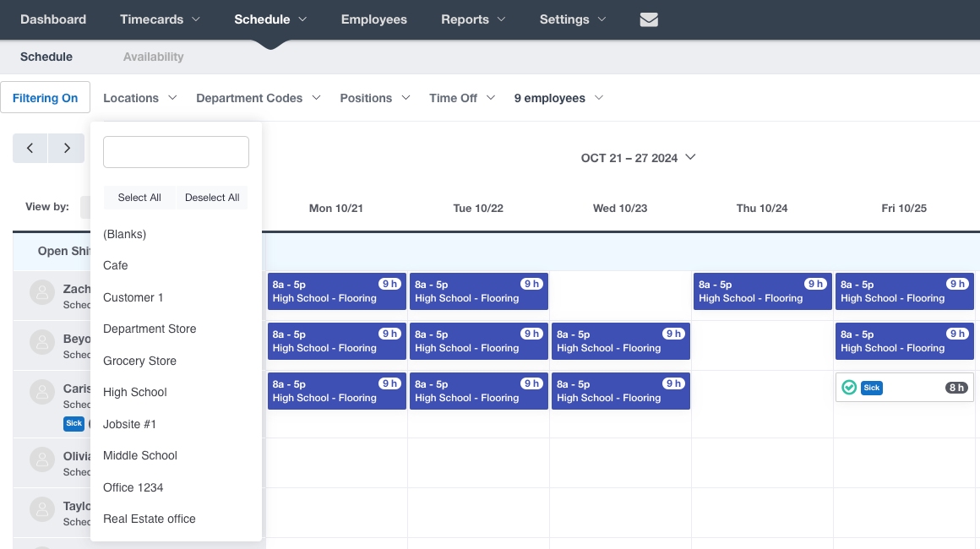
Task: Click Zach's profile avatar icon
Action: [42, 292]
